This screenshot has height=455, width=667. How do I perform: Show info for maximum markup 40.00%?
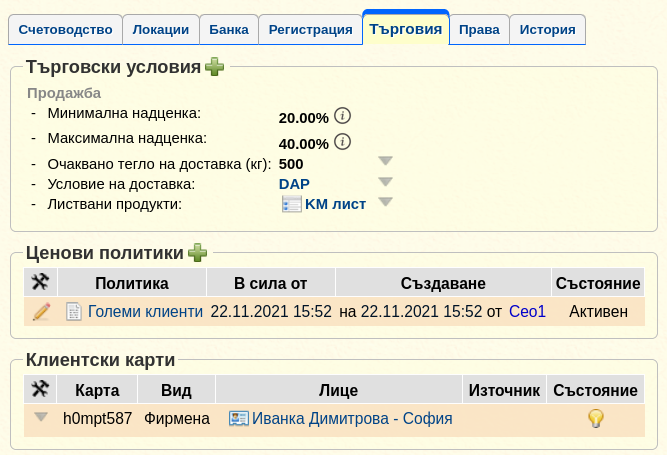pos(342,142)
